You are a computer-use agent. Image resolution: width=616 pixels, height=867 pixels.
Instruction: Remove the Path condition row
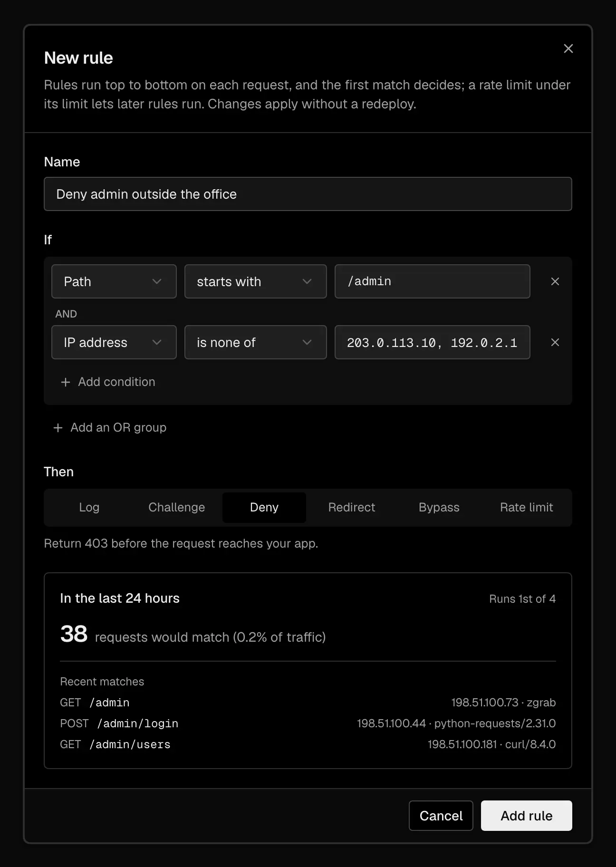(x=555, y=281)
